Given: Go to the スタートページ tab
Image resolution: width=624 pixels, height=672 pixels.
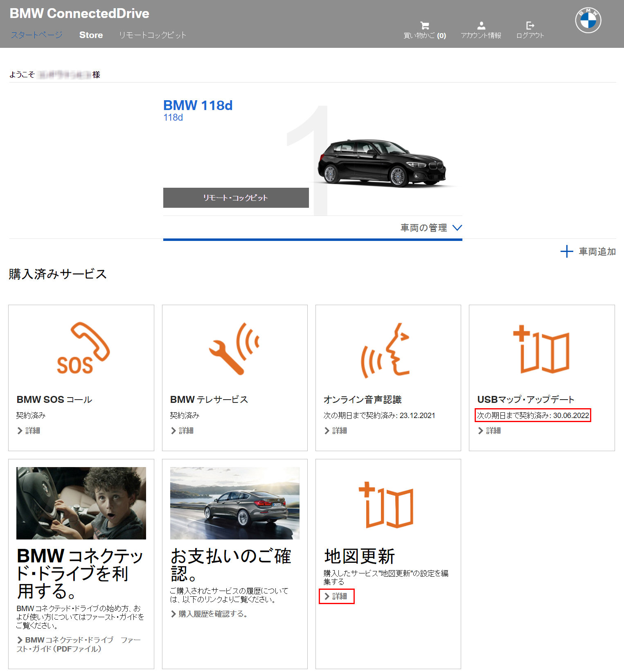Looking at the screenshot, I should 36,35.
